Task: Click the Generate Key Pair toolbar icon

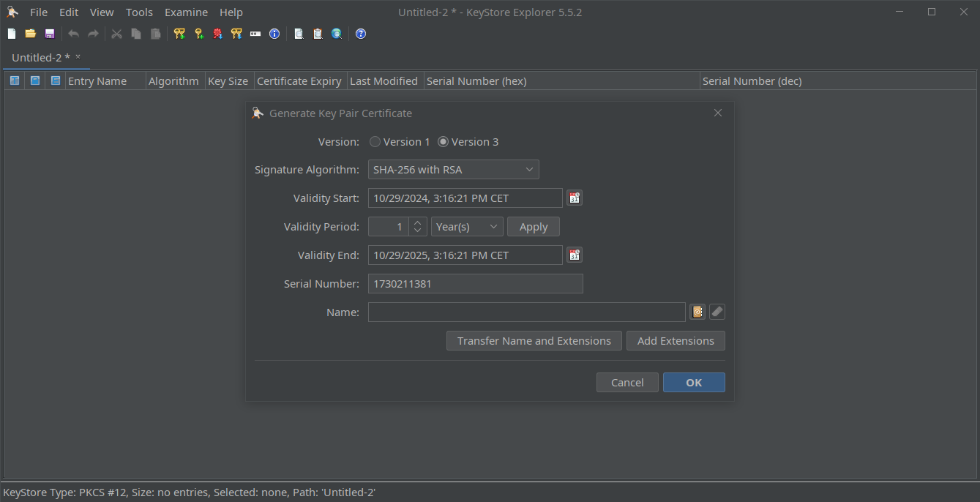Action: (x=179, y=34)
